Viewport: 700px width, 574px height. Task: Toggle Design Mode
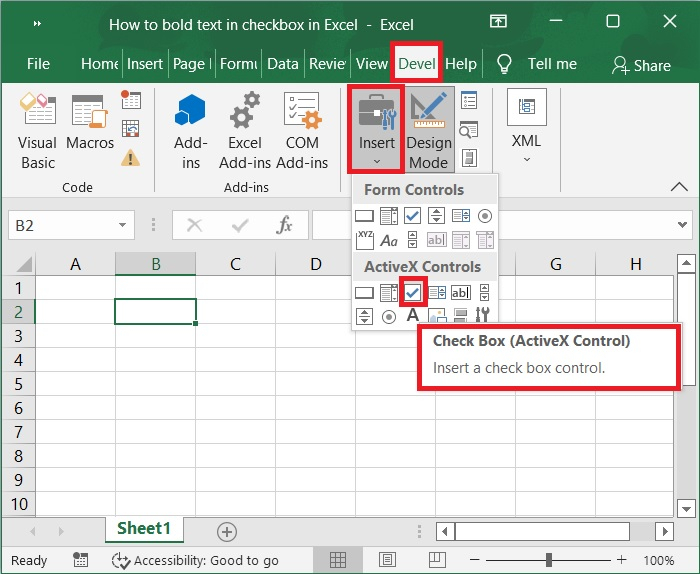pos(428,131)
